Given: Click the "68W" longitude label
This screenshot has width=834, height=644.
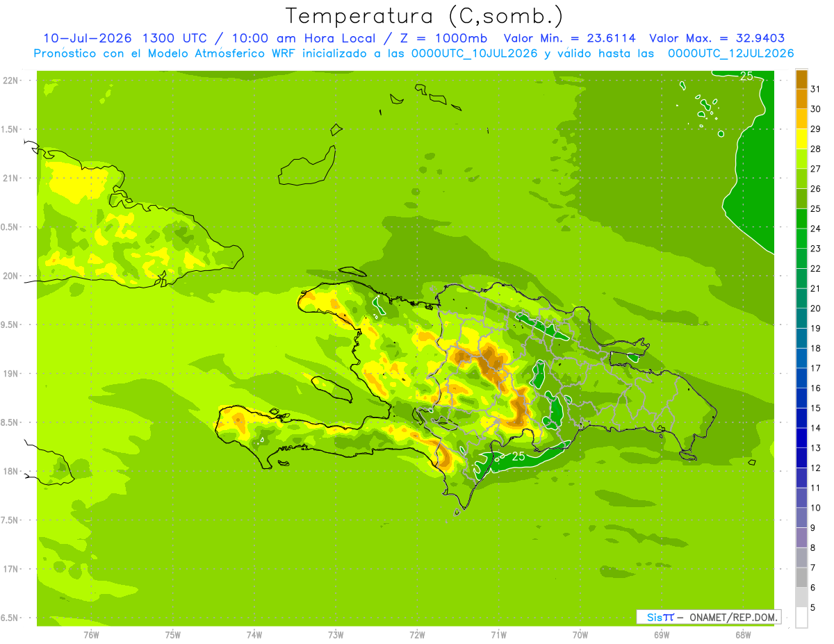Looking at the screenshot, I should pos(743,634).
